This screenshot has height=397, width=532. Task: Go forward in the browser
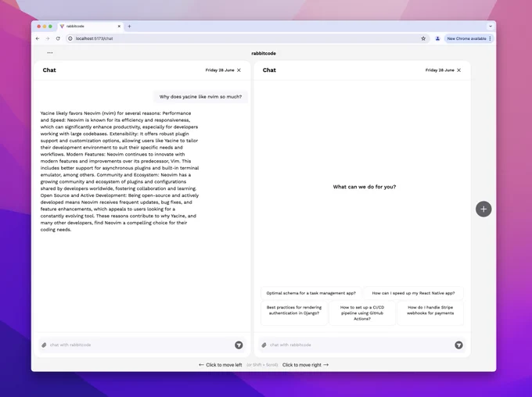(48, 38)
